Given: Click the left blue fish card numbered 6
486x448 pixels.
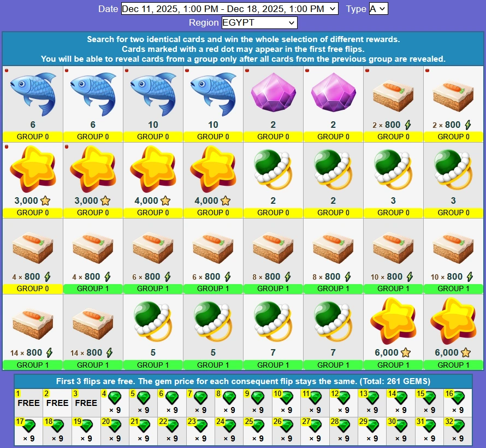Looking at the screenshot, I should pyautogui.click(x=33, y=104).
